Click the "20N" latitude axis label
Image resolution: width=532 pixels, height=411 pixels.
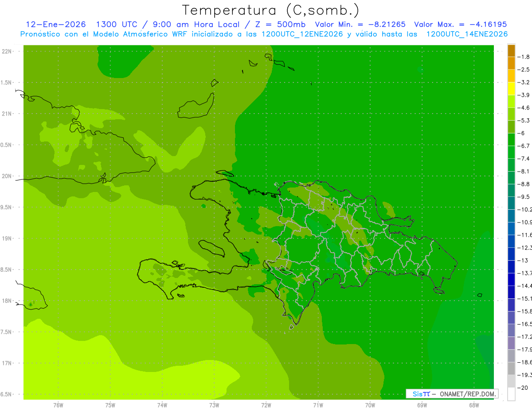(x=7, y=176)
